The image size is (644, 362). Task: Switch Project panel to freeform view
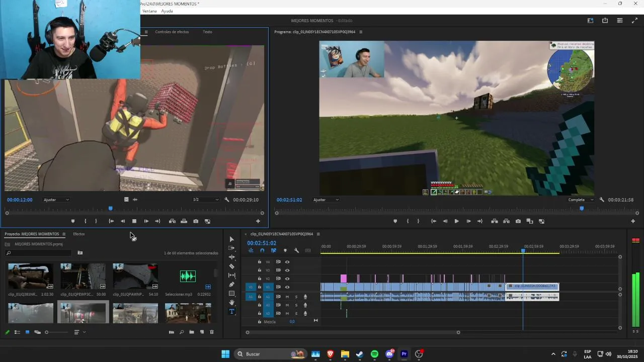(37, 332)
